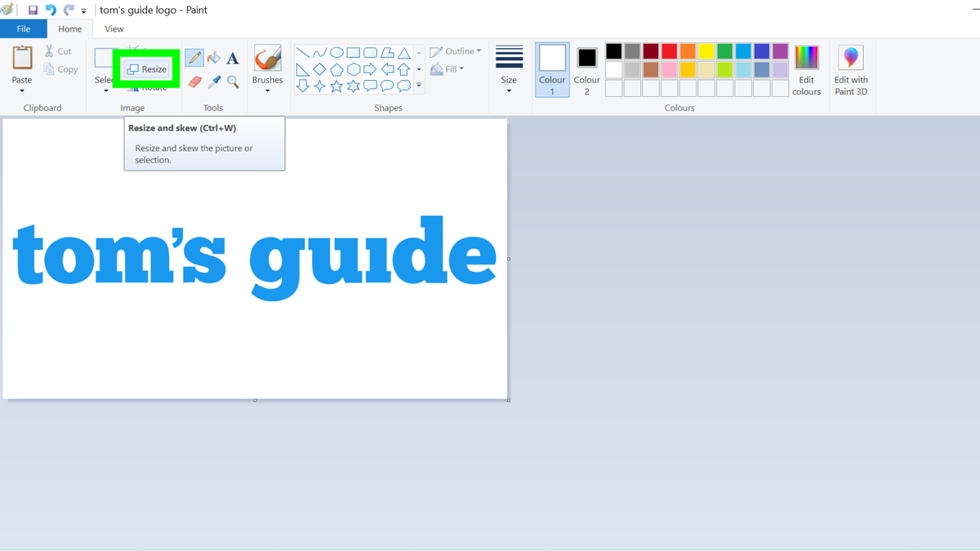This screenshot has height=551, width=980.
Task: Open the Fill dropdown
Action: [x=448, y=69]
